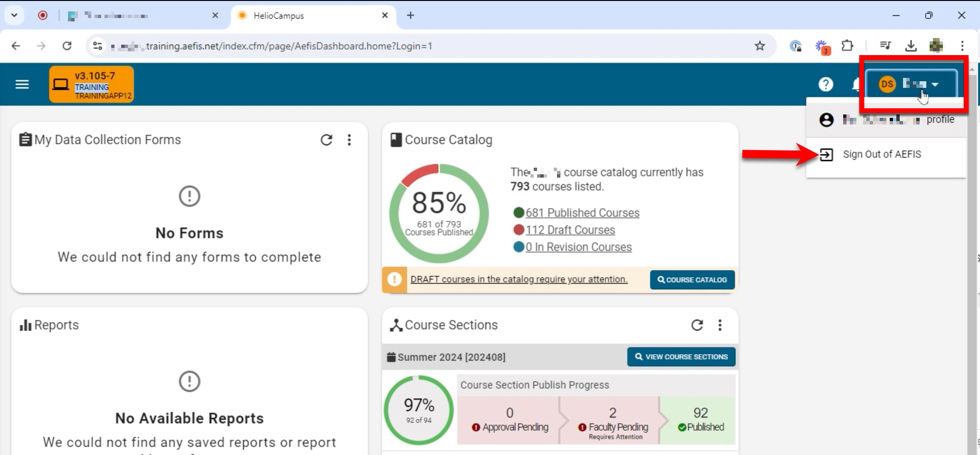Refresh My Data Collection Forms widget
Viewport: 980px width, 455px height.
(x=326, y=140)
